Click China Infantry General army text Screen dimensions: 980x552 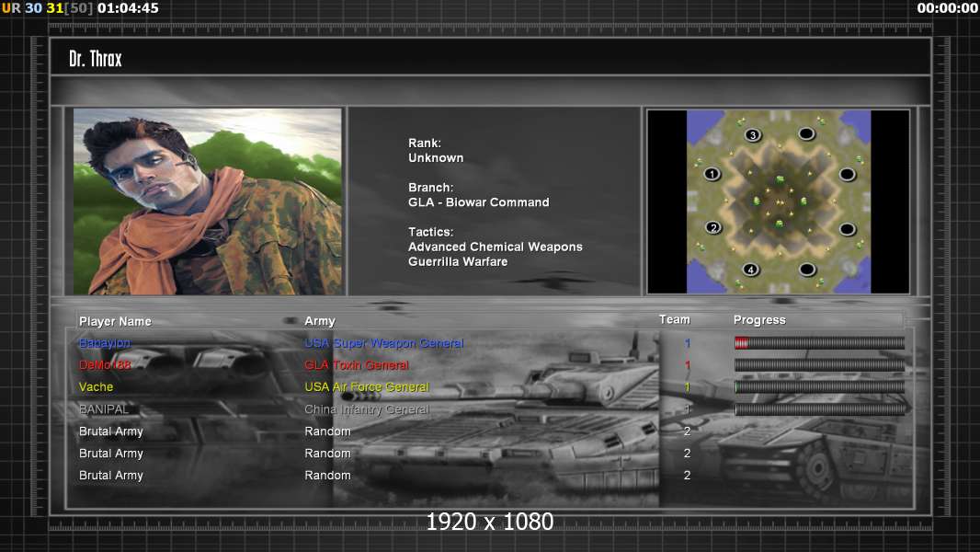click(x=367, y=408)
